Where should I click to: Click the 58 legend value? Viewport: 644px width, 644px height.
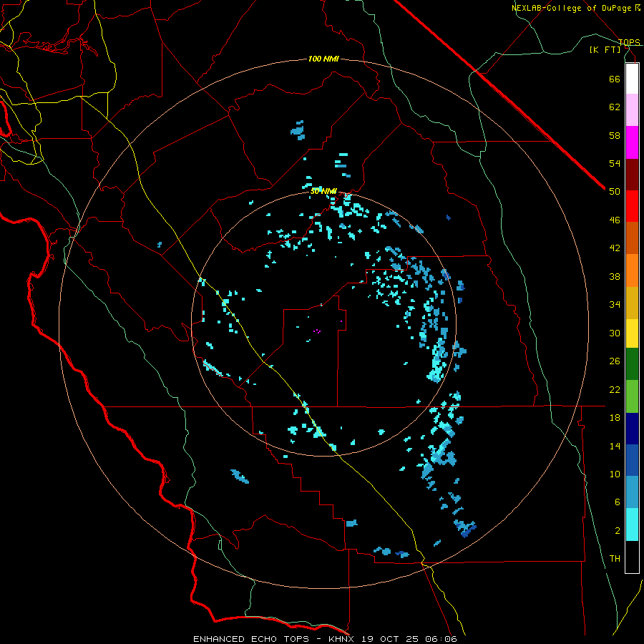[x=615, y=135]
